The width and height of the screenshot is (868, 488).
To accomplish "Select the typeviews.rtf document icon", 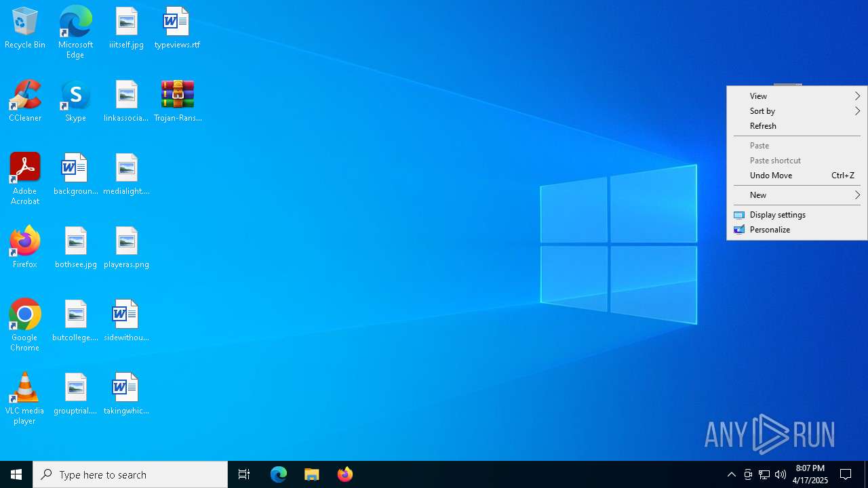I will pos(177,28).
